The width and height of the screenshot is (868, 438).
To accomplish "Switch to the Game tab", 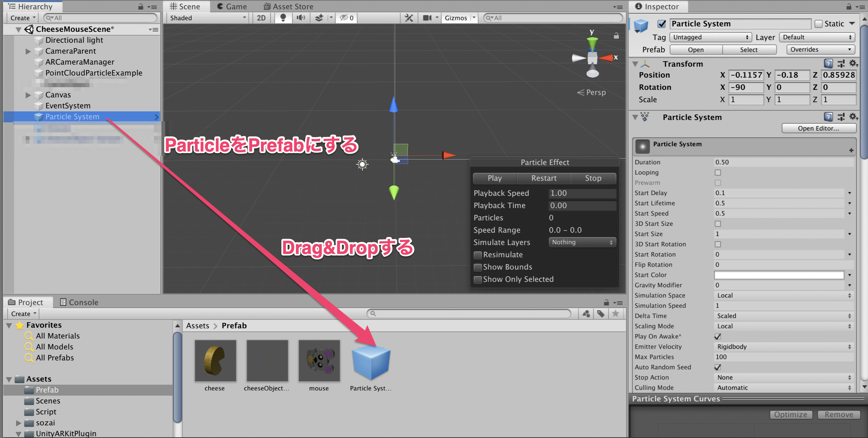I will (x=232, y=6).
